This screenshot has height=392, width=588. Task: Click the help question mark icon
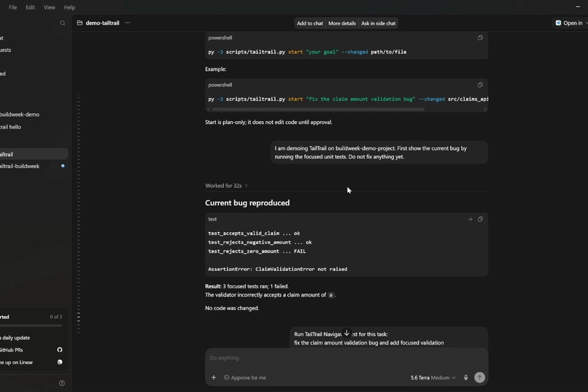pos(62,383)
